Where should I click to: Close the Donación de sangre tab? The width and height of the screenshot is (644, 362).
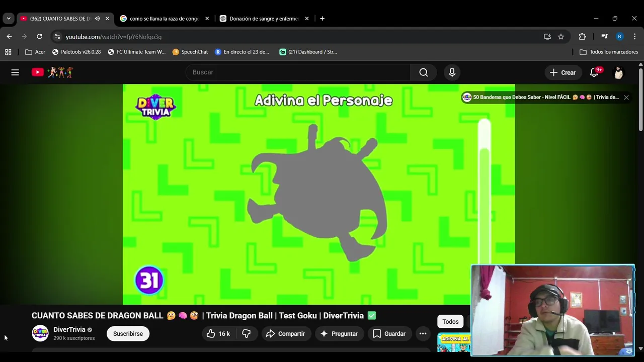coord(307,19)
